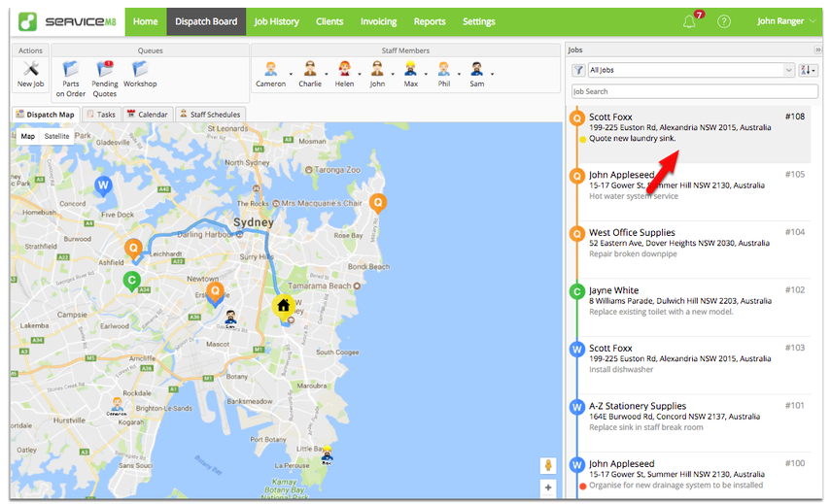The height and width of the screenshot is (504, 831).
Task: Switch to the Calendar tab
Action: click(148, 115)
